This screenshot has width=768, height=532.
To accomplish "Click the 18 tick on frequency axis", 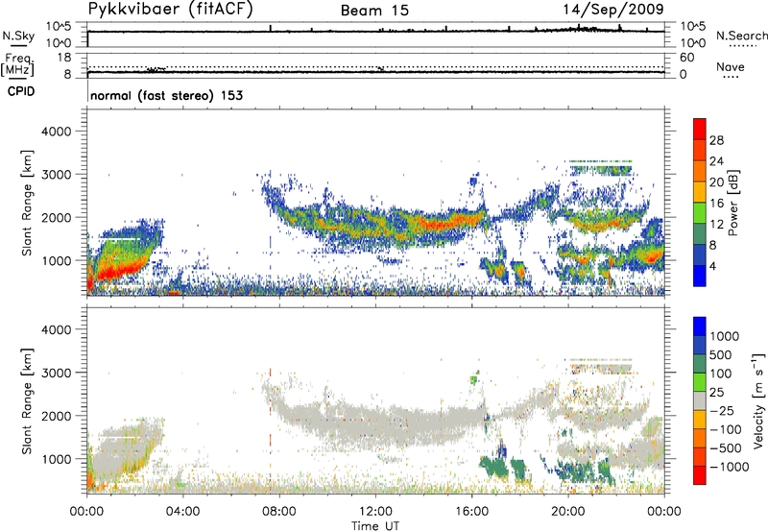I will pyautogui.click(x=63, y=58).
